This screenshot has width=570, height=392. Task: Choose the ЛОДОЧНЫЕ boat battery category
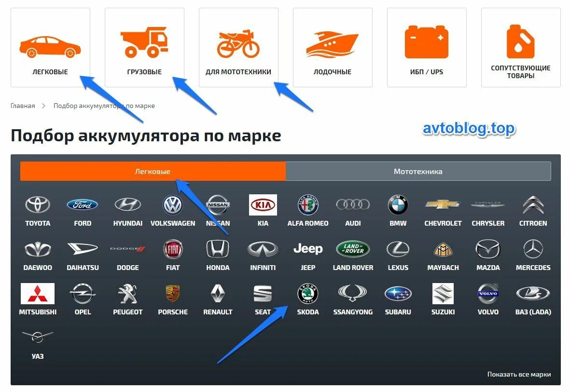coord(333,48)
